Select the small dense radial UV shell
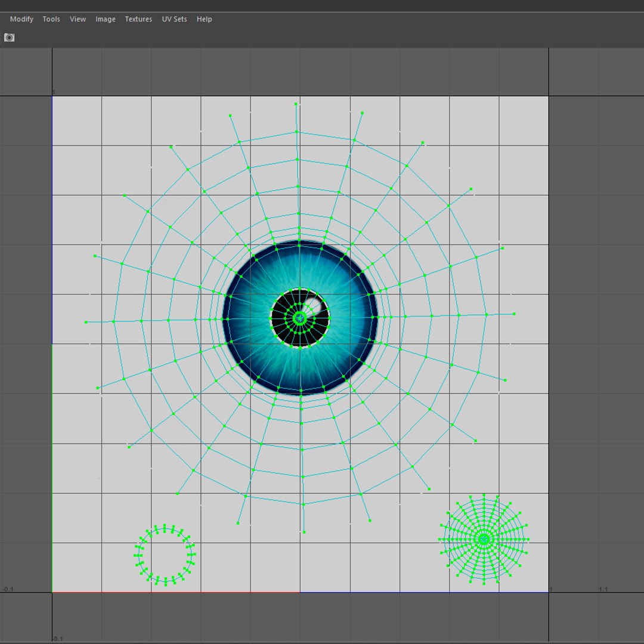 click(x=484, y=539)
